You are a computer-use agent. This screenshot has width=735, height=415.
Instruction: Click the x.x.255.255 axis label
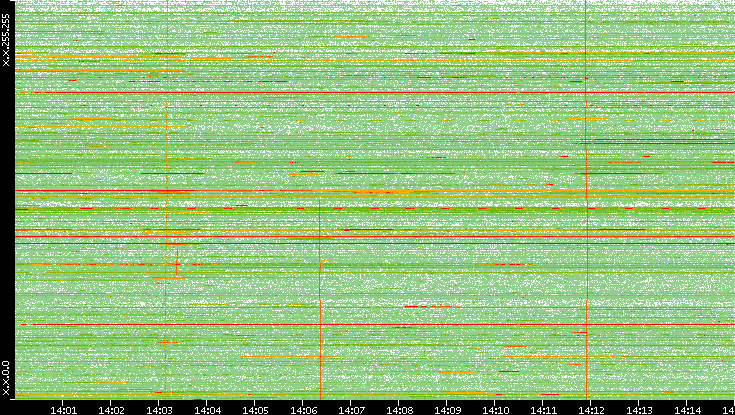point(6,40)
